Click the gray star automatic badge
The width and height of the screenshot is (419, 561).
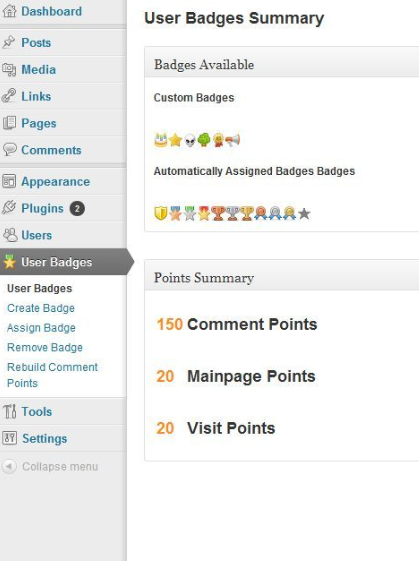304,214
